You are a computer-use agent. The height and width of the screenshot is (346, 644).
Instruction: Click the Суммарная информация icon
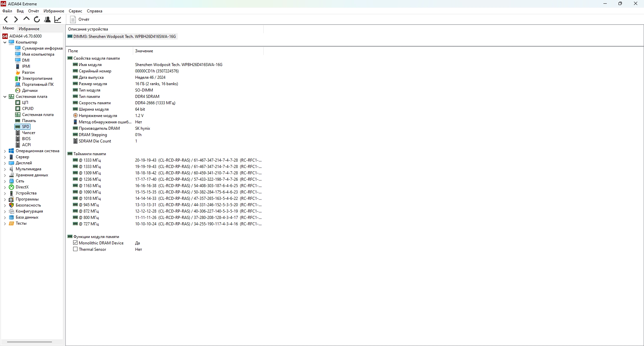pyautogui.click(x=18, y=48)
